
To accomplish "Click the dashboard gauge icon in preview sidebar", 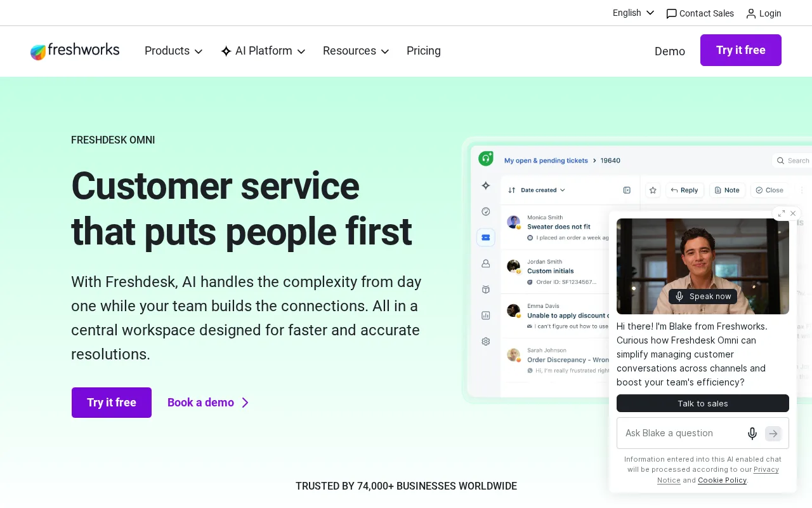I will click(x=486, y=211).
